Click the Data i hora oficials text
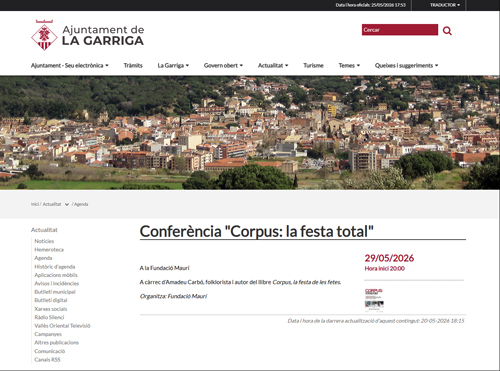 tap(371, 5)
